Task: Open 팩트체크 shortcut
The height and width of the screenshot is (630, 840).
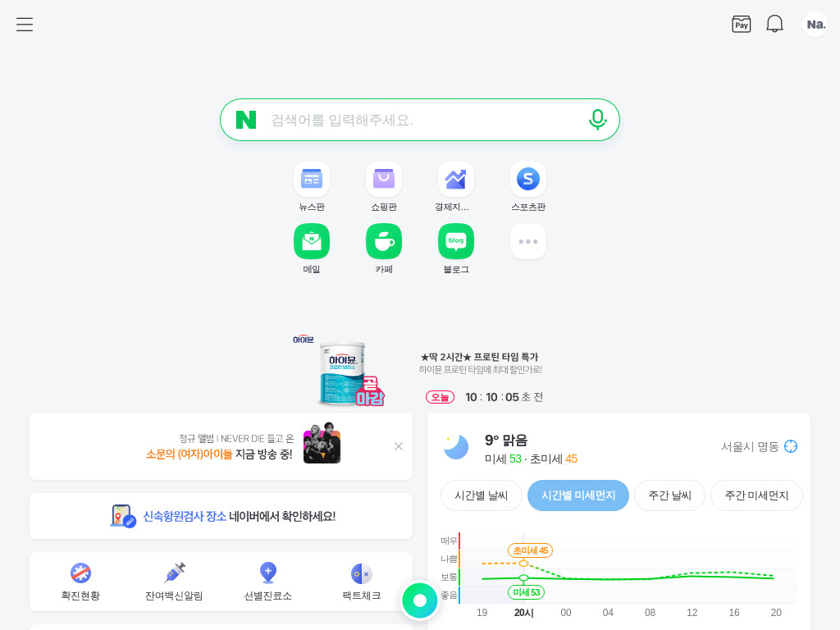Action: tap(362, 582)
